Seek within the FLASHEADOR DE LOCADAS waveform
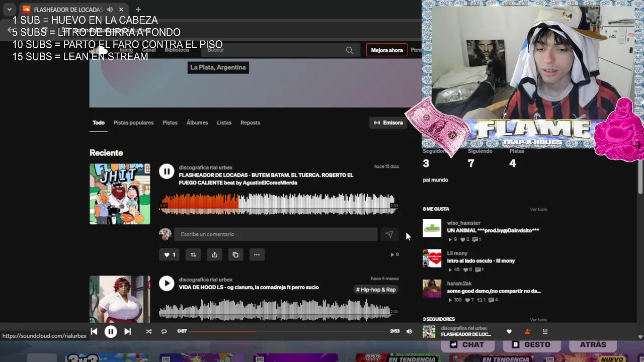The width and height of the screenshot is (644, 362). (278, 204)
